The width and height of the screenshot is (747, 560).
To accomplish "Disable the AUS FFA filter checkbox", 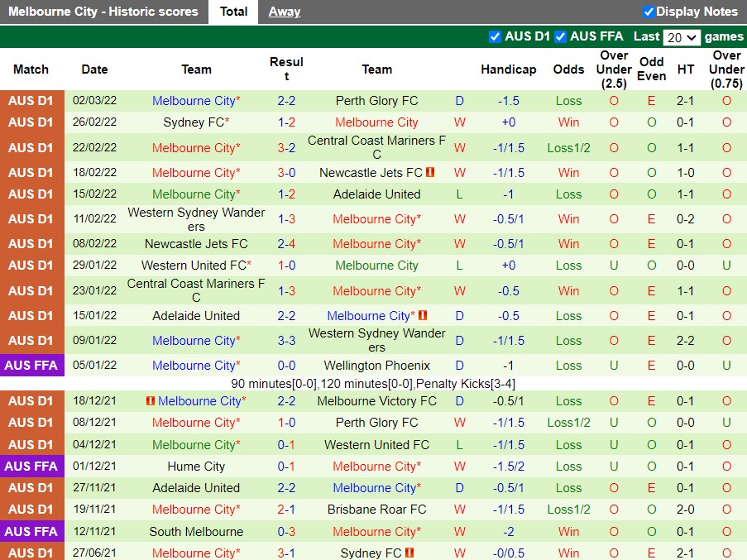I will (559, 36).
